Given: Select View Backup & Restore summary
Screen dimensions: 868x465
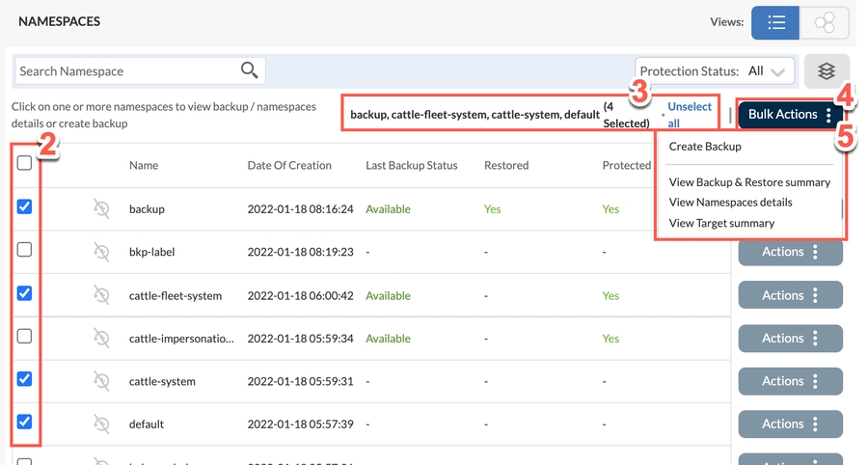Looking at the screenshot, I should point(749,182).
